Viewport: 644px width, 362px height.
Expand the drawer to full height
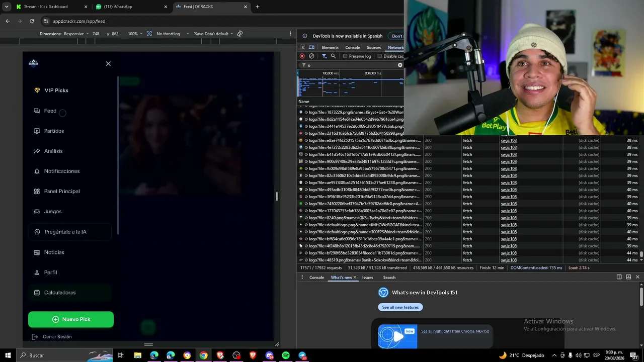click(628, 277)
